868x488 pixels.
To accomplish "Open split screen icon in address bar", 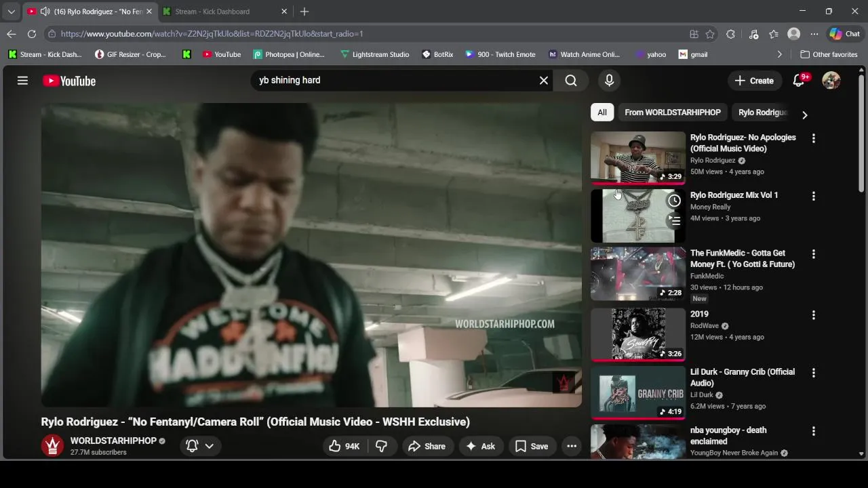I will pyautogui.click(x=694, y=34).
